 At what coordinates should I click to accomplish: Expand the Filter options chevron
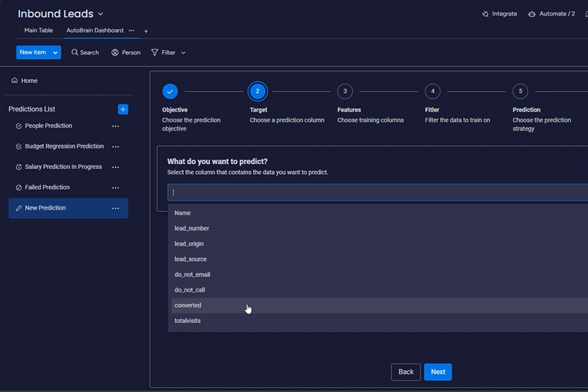click(183, 53)
